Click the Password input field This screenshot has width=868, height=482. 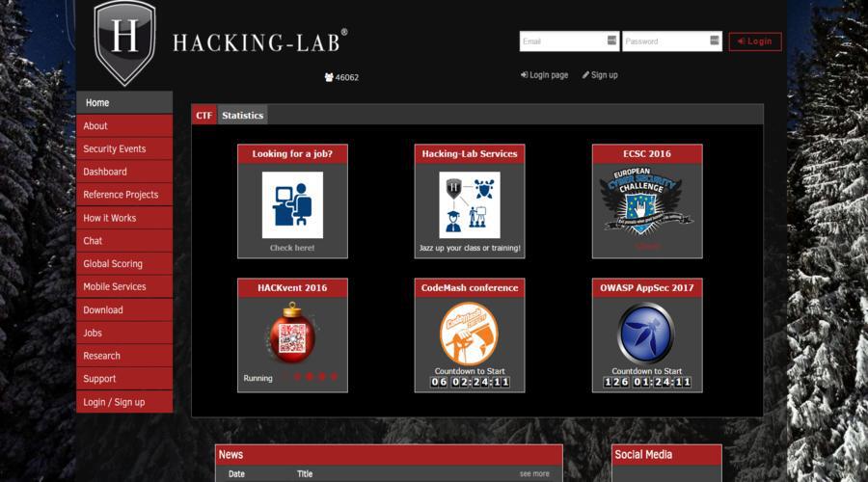tap(672, 40)
